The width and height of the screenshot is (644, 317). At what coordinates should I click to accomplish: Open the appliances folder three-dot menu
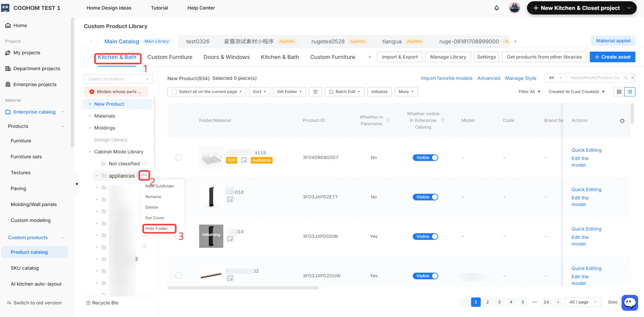point(144,175)
